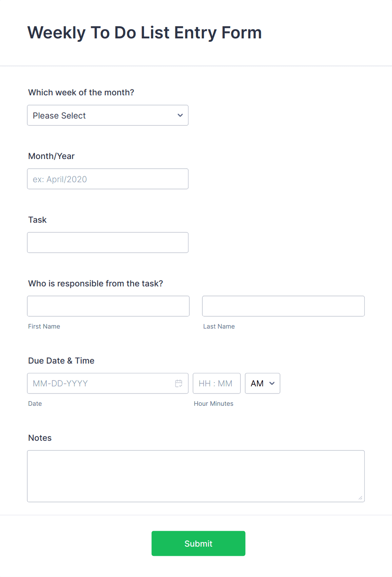Click inside the Notes text area
Viewport: 392px width, 577px height.
[x=196, y=476]
